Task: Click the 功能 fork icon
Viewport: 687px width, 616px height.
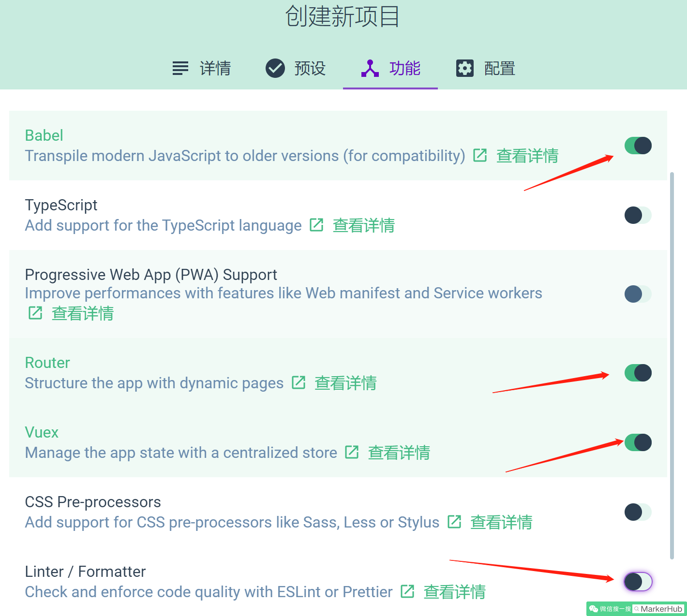Action: click(x=370, y=68)
